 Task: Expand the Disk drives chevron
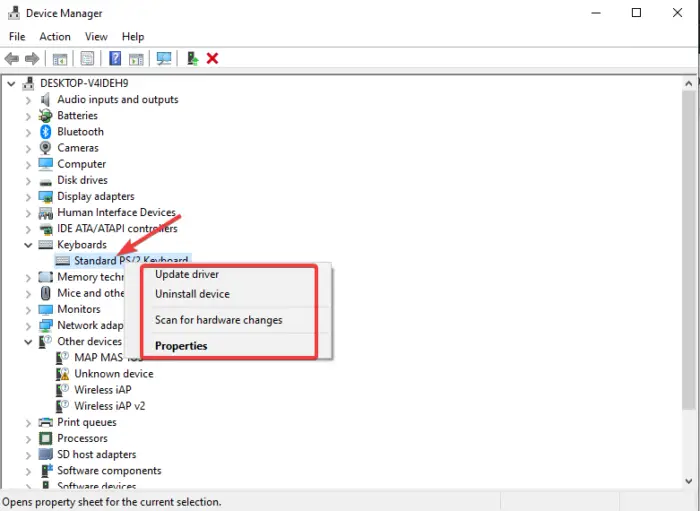(x=28, y=181)
